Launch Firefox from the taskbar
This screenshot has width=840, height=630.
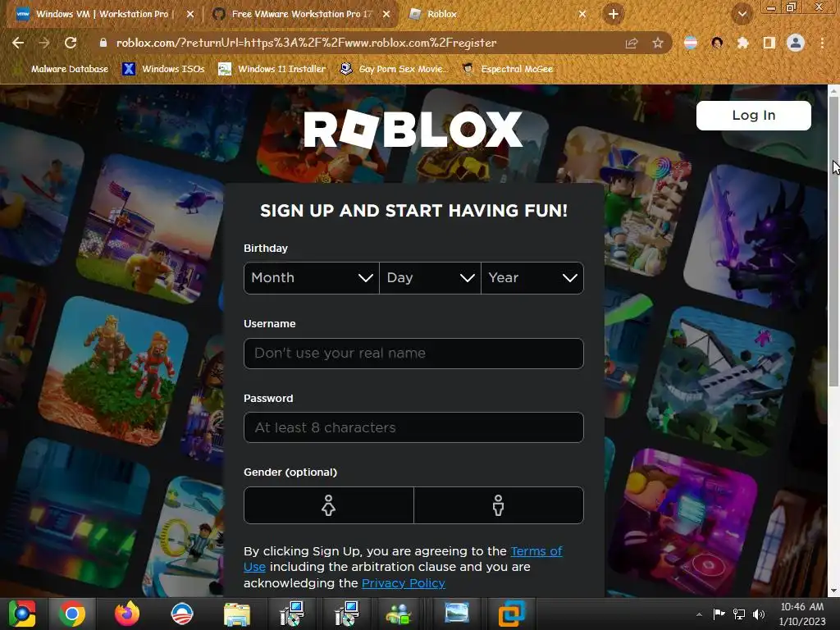point(127,614)
